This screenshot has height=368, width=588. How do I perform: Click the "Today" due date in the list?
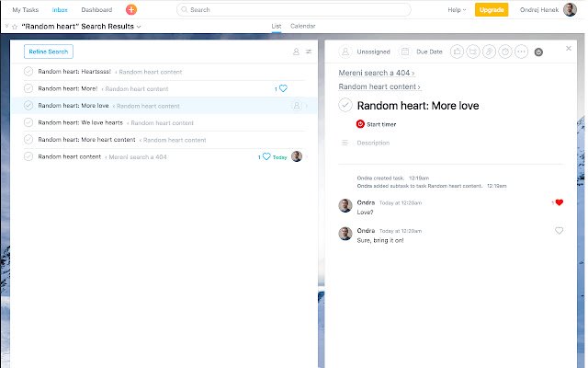(x=279, y=157)
